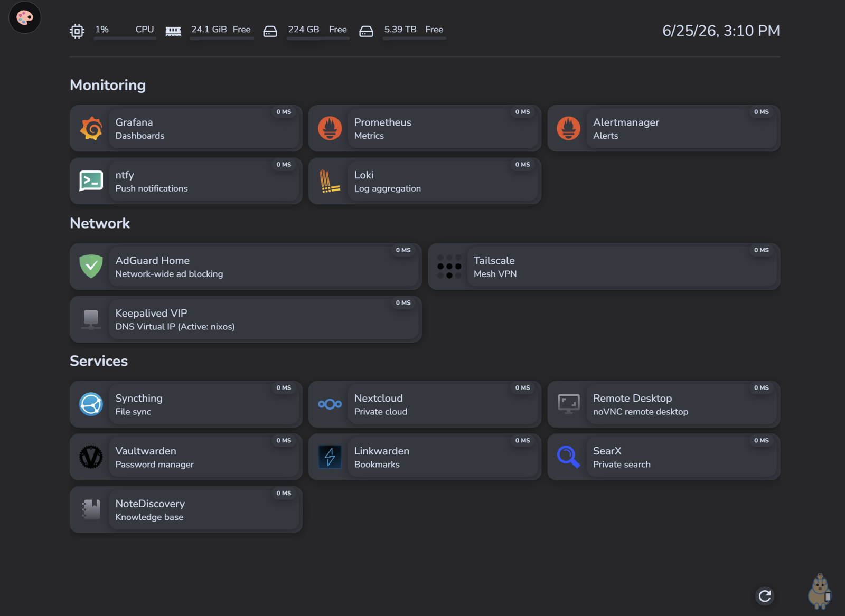
Task: Click the Remote Desktop monitor icon
Action: pos(569,404)
